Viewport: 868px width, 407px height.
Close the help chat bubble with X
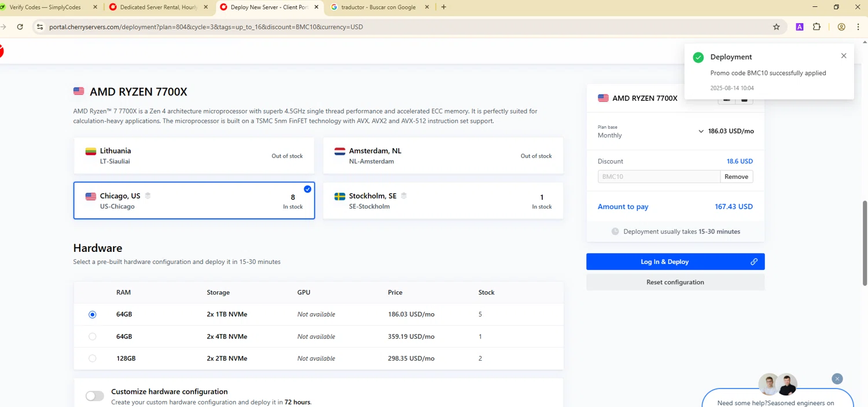tap(837, 379)
